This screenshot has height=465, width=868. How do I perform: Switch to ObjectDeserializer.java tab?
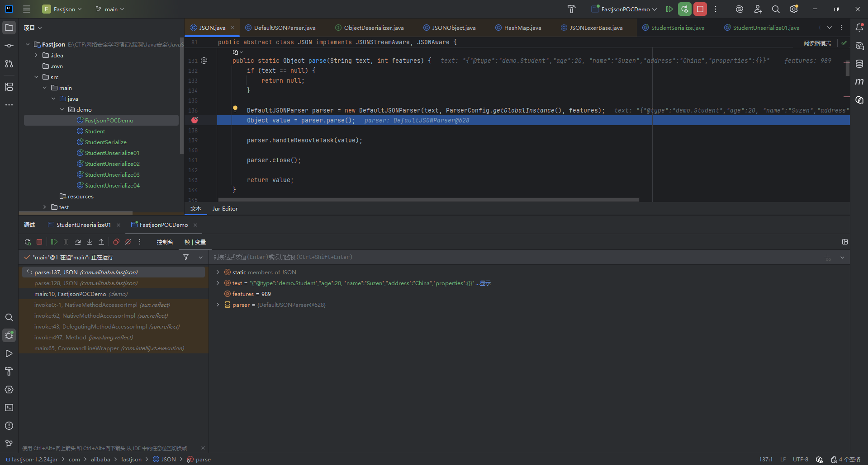click(x=370, y=28)
